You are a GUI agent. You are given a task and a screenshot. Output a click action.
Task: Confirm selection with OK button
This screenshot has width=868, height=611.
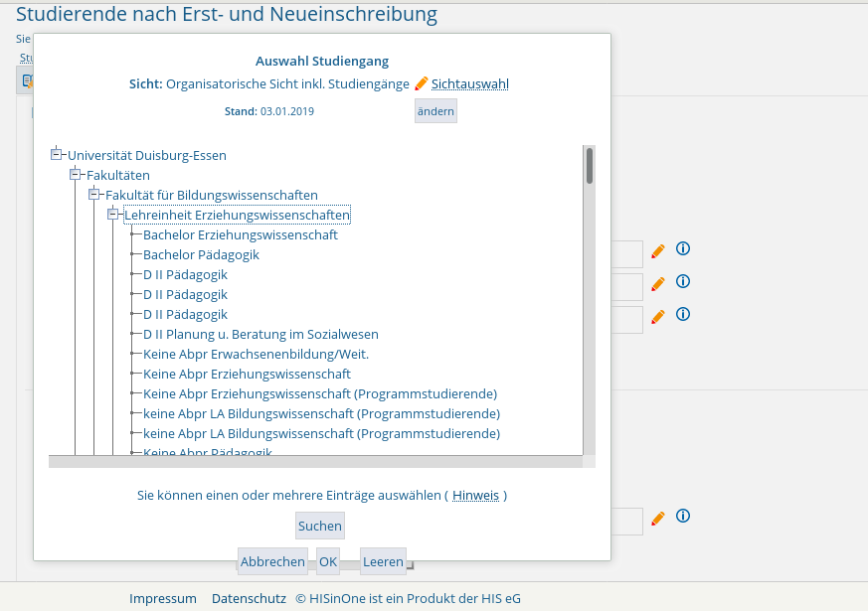pos(328,561)
